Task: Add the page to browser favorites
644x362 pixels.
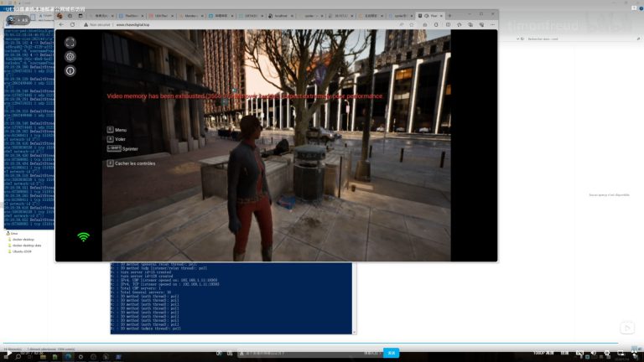Action: 412,24
